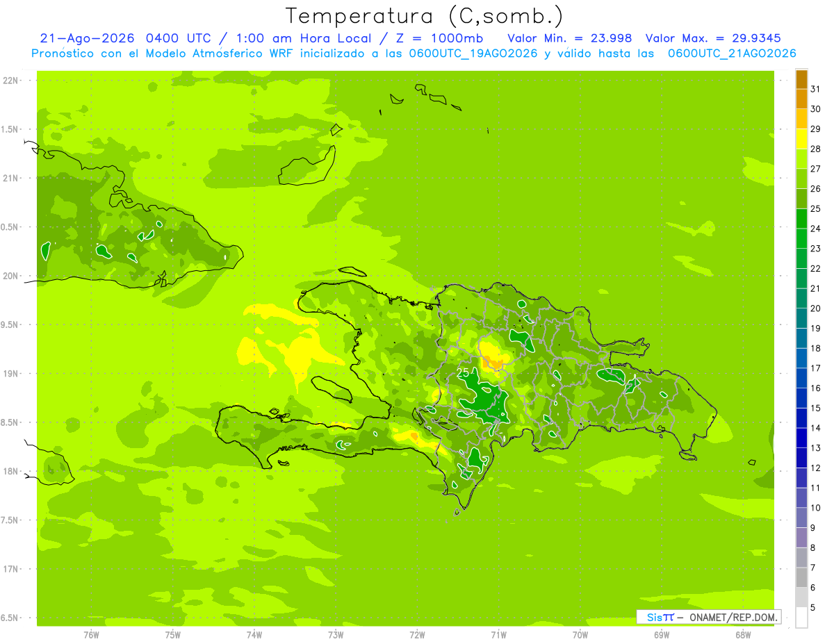
Task: Click the 0600UTC_19AGO2026 initialization time text
Action: 473,53
